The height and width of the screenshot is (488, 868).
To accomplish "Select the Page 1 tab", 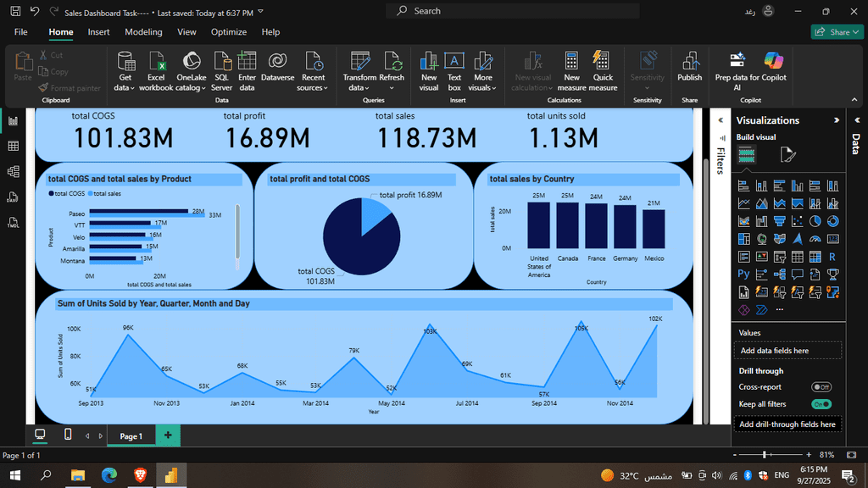I will [x=131, y=436].
